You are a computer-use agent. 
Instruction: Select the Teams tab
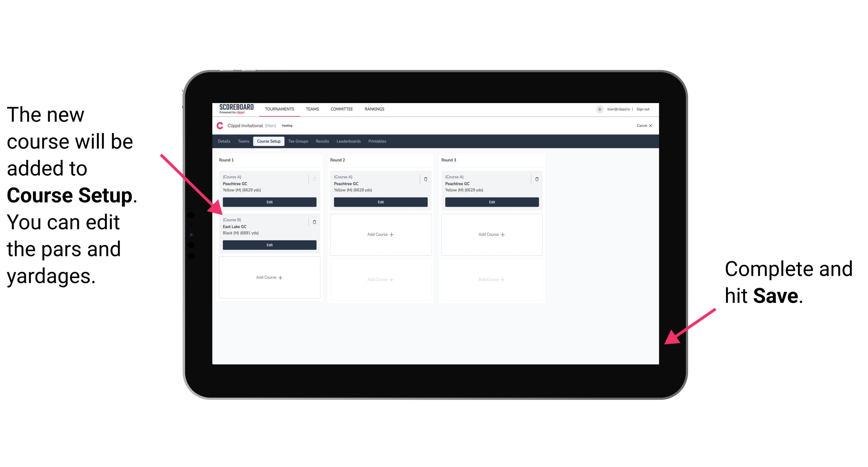coord(243,142)
